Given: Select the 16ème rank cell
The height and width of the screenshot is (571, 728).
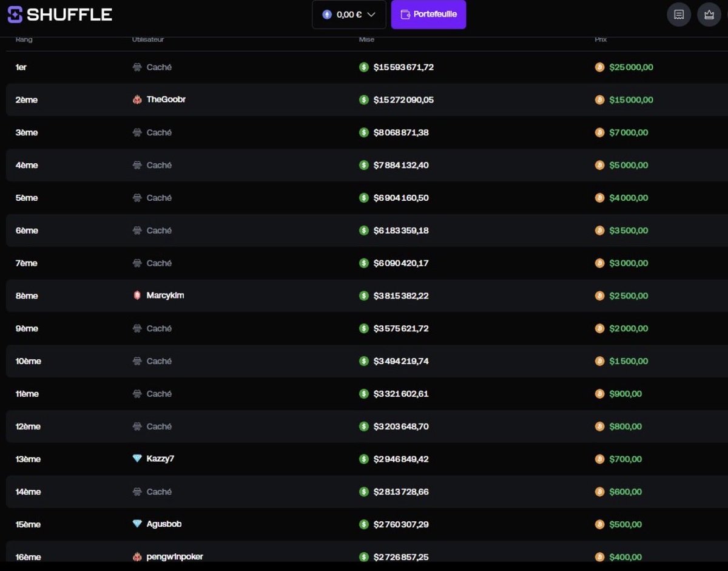Looking at the screenshot, I should (28, 557).
